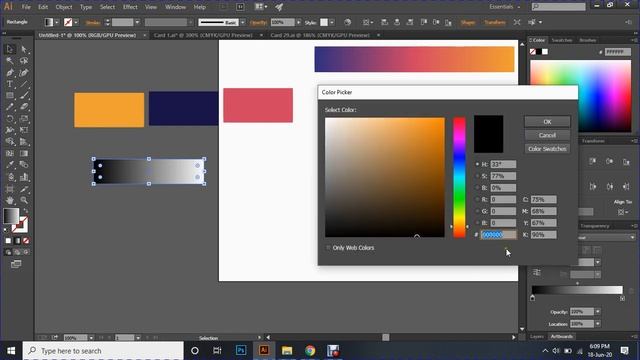Image resolution: width=640 pixels, height=360 pixels.
Task: Select the Eraser tool
Action: (24, 107)
